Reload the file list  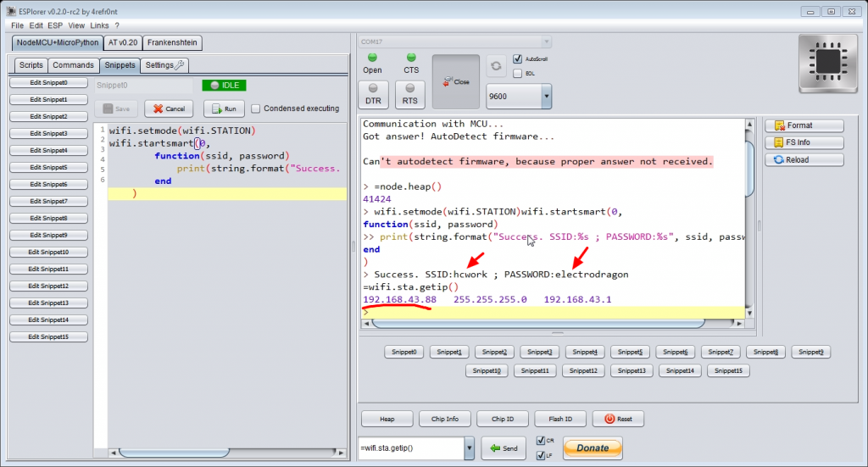pos(804,160)
